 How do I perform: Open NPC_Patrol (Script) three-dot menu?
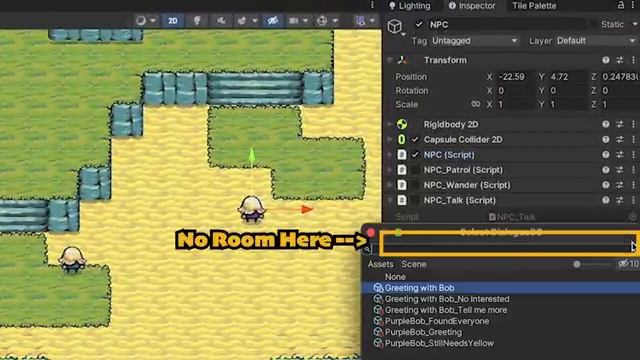tap(633, 170)
